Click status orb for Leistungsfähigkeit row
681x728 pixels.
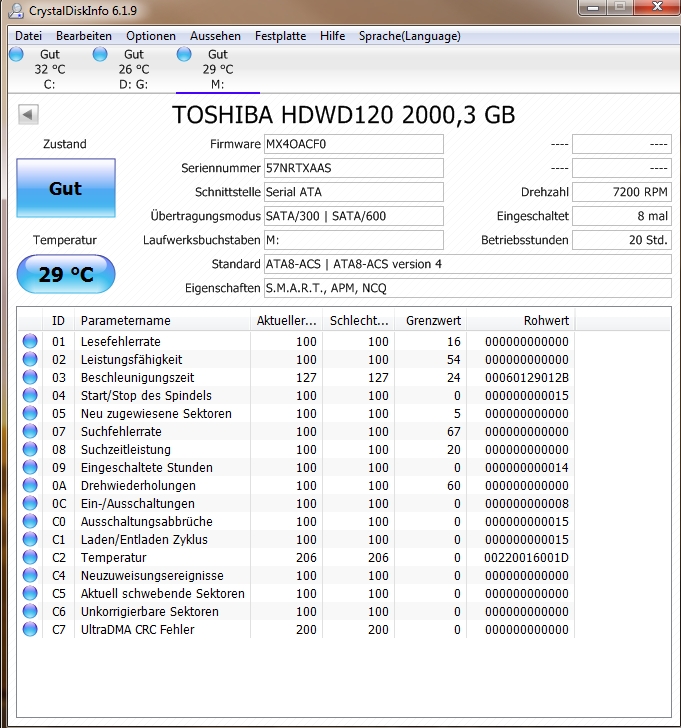[x=30, y=359]
